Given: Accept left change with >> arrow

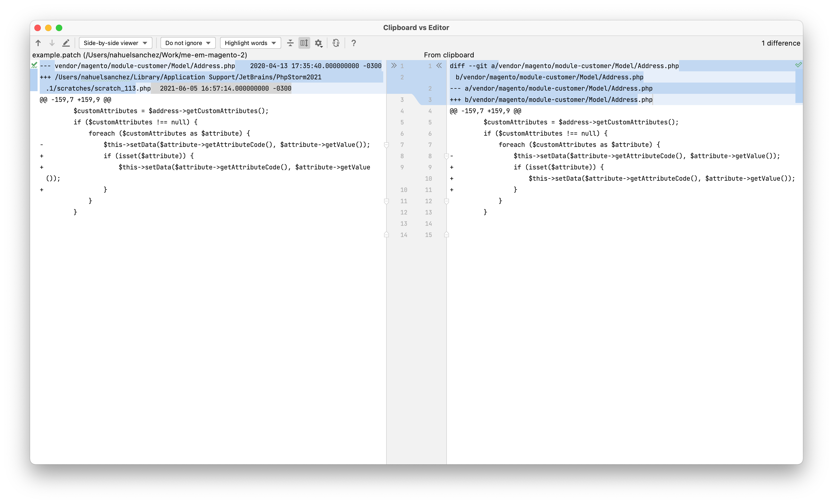Looking at the screenshot, I should (393, 65).
